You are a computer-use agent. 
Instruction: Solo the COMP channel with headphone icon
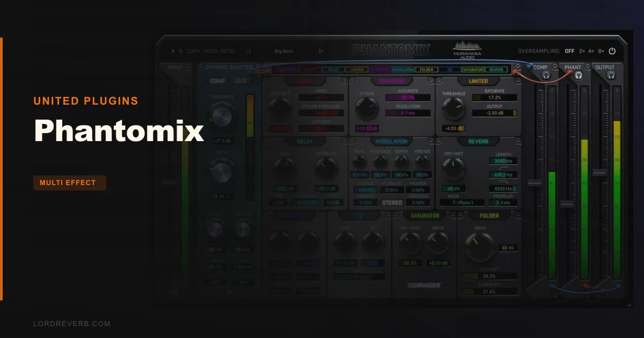click(x=546, y=76)
